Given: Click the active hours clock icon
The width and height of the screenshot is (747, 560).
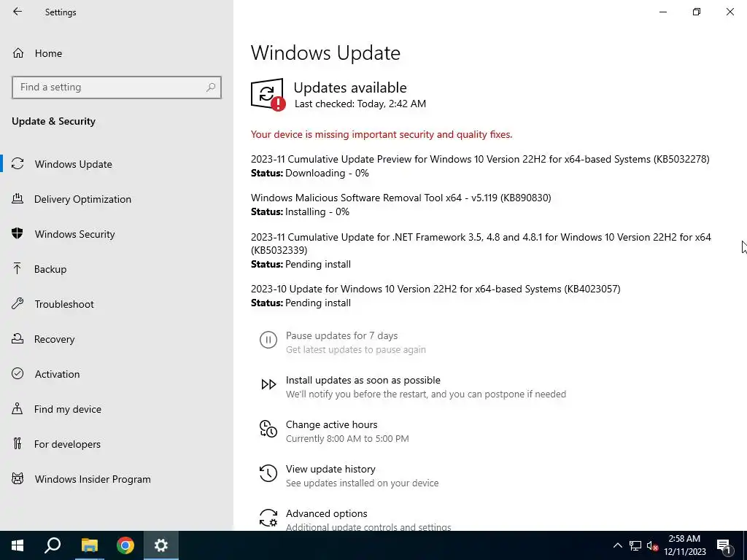Looking at the screenshot, I should click(x=268, y=429).
